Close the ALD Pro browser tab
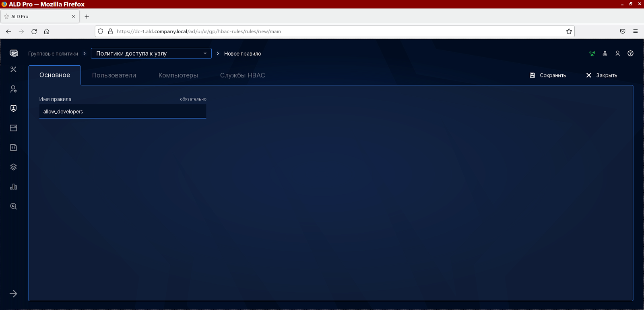644x310 pixels. tap(73, 17)
